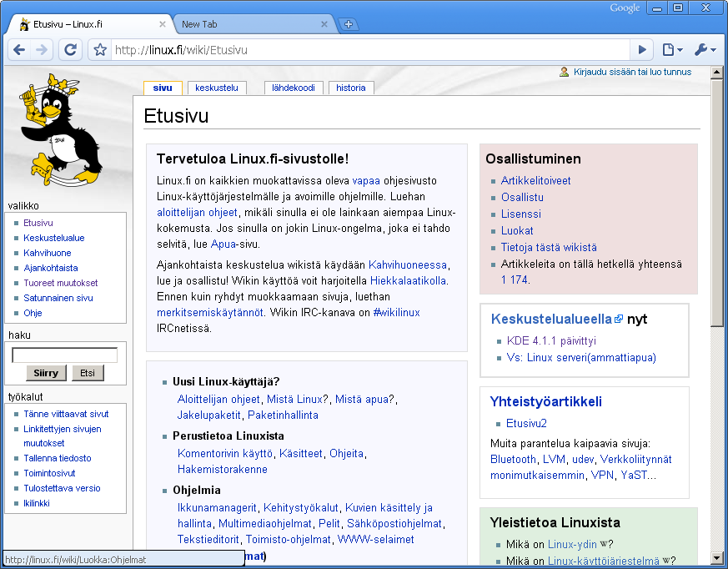This screenshot has height=569, width=728.
Task: Click the browser Forward arrow button
Action: tap(42, 50)
